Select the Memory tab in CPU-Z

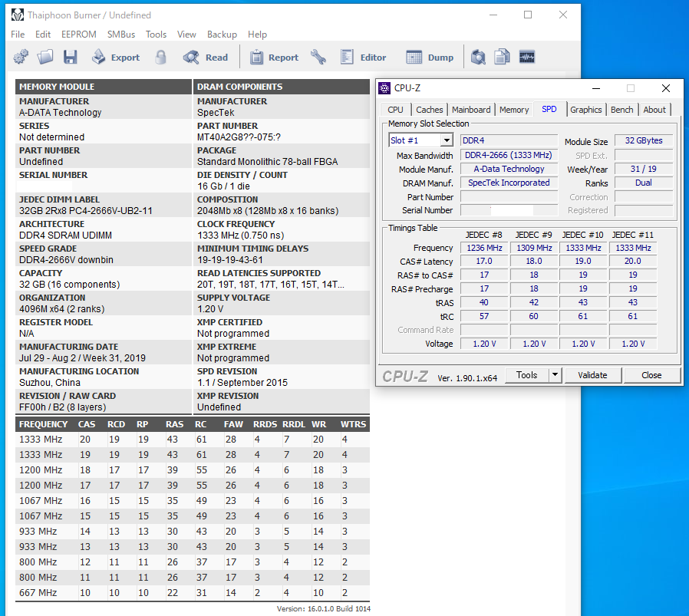(514, 110)
